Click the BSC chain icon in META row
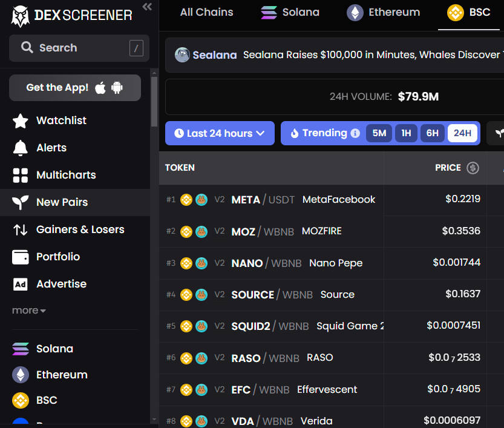This screenshot has width=504, height=428. (x=186, y=200)
